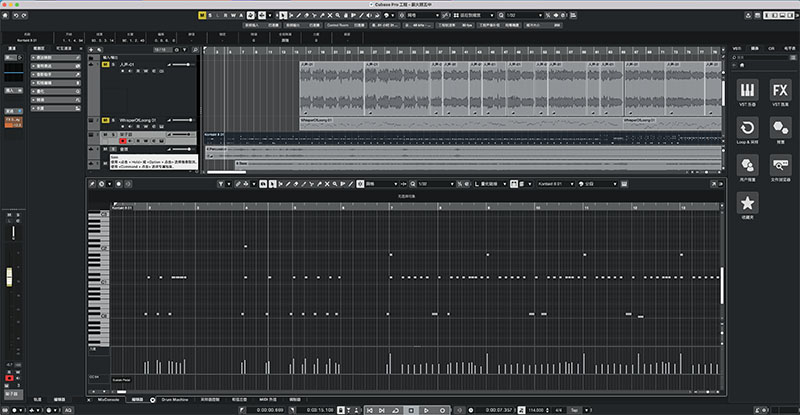Click the orange FX channel send slot
This screenshot has height=415, width=800.
[14, 122]
